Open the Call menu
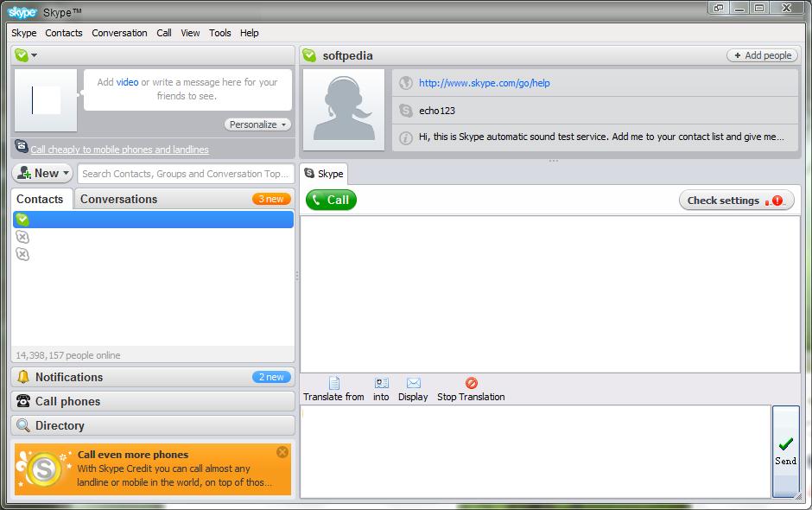Image resolution: width=812 pixels, height=510 pixels. click(x=164, y=33)
